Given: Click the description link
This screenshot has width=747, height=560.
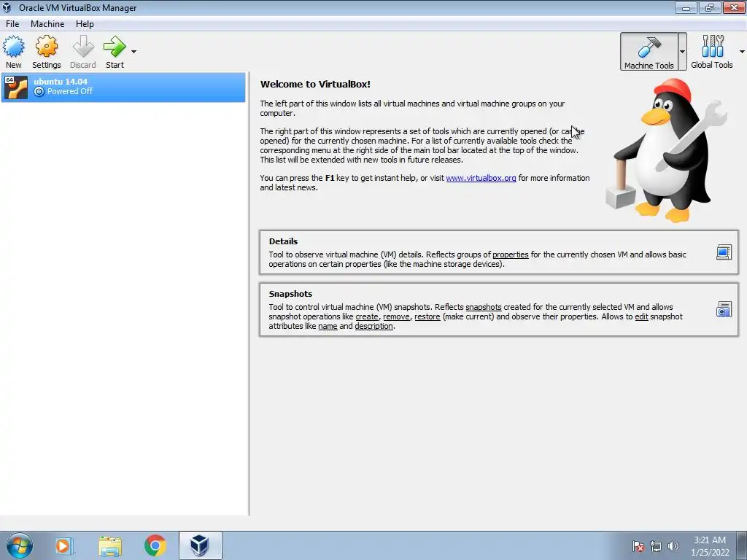Looking at the screenshot, I should pos(374,326).
